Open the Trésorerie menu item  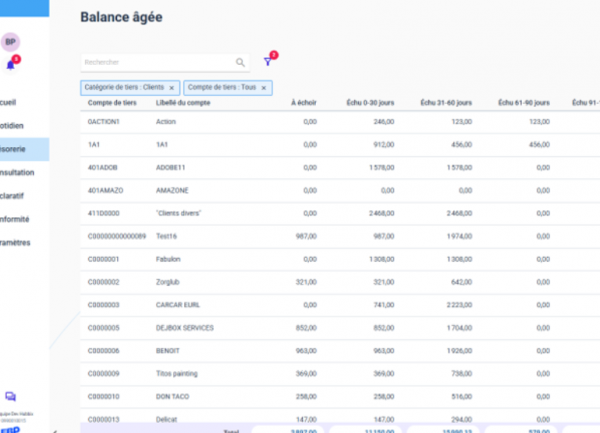tap(24, 149)
